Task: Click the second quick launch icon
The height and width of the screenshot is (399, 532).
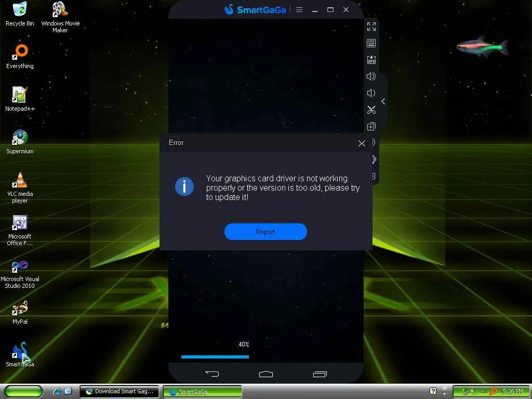Action: click(68, 391)
